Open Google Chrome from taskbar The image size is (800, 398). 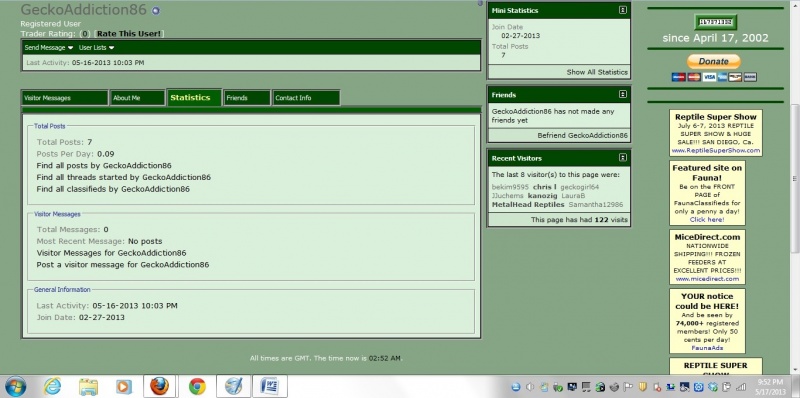(197, 387)
